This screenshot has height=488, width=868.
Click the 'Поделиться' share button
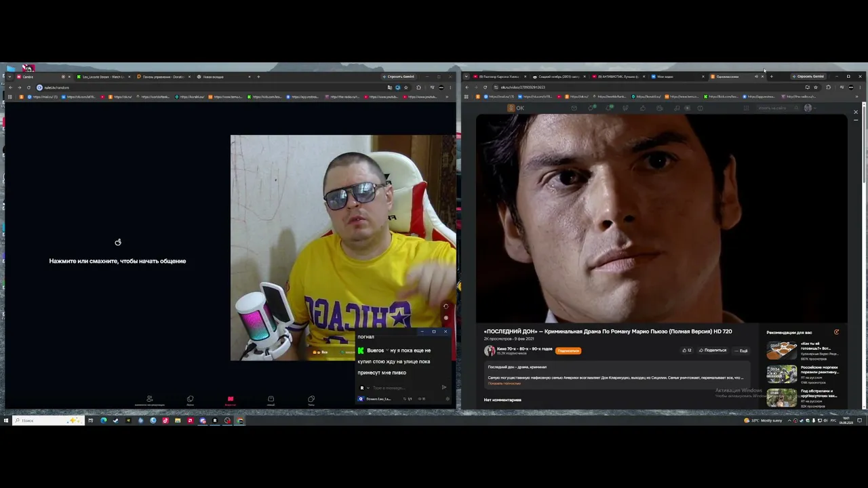click(713, 350)
